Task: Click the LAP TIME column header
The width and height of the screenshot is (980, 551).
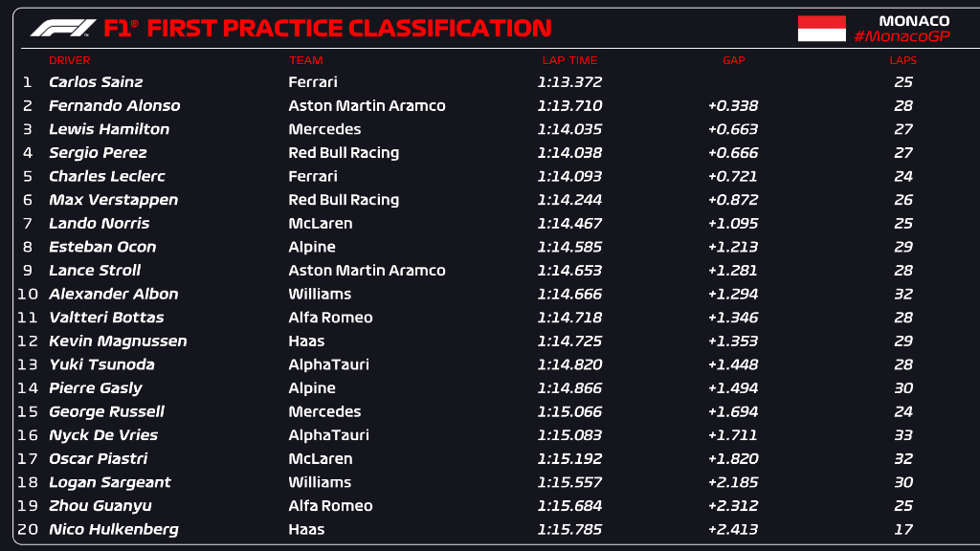Action: click(569, 60)
